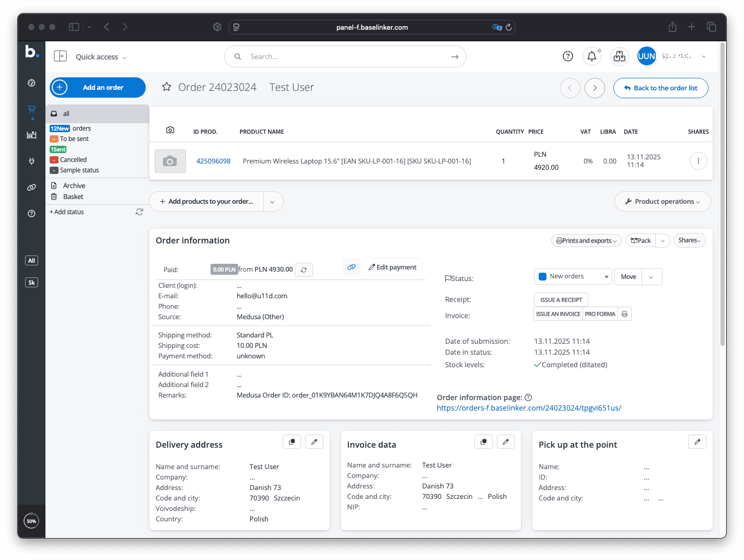Expand the Product operations dropdown

662,202
